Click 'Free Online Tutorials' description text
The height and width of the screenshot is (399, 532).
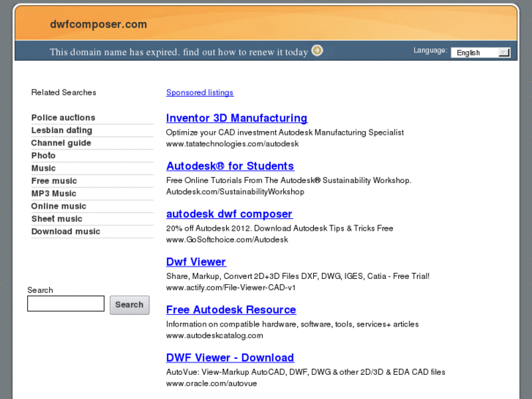pyautogui.click(x=289, y=180)
